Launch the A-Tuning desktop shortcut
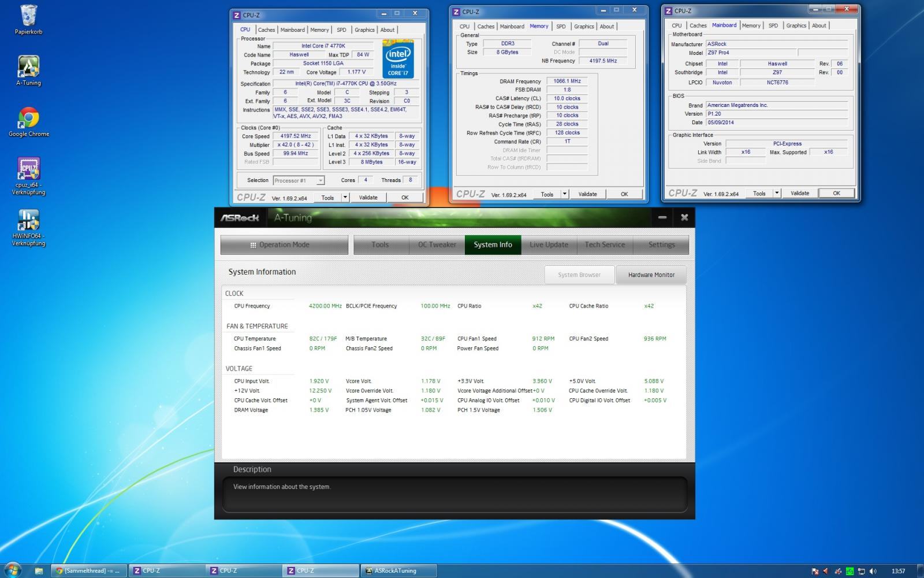This screenshot has height=578, width=924. click(28, 71)
